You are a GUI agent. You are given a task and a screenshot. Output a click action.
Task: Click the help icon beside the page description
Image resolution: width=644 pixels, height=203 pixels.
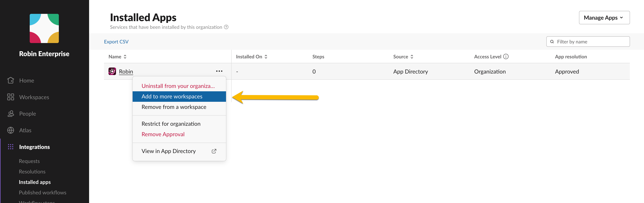point(227,27)
